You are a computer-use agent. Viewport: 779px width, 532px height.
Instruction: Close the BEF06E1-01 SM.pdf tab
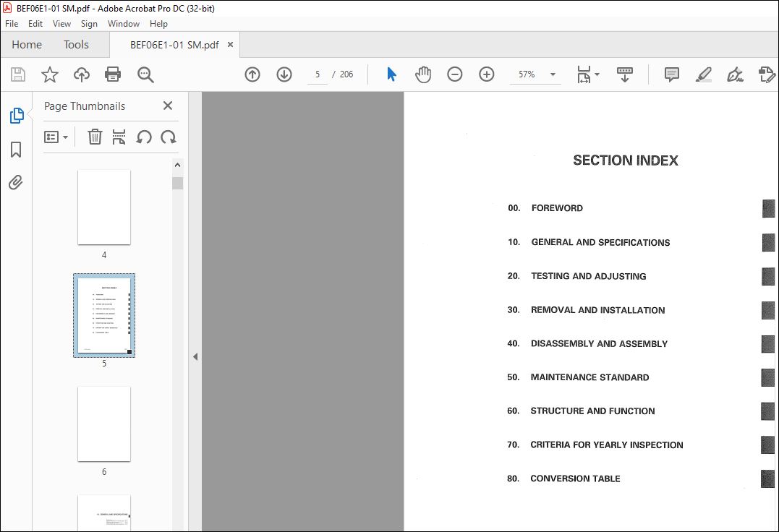[230, 45]
